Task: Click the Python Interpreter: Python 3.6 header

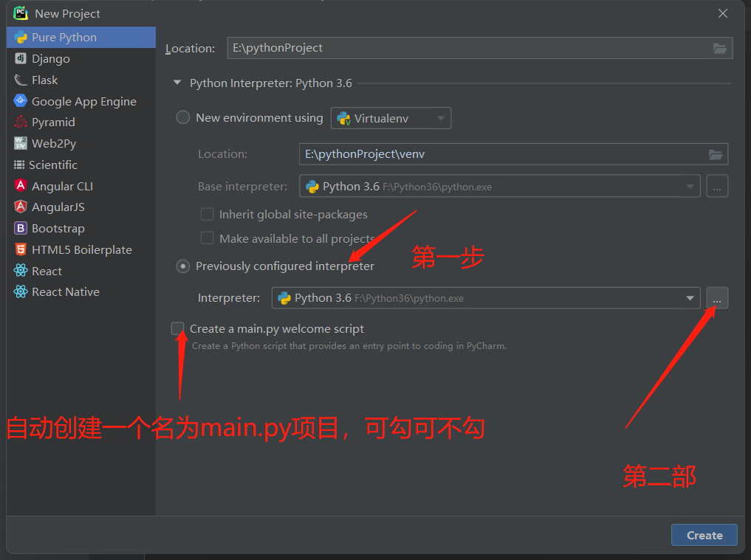Action: (270, 83)
